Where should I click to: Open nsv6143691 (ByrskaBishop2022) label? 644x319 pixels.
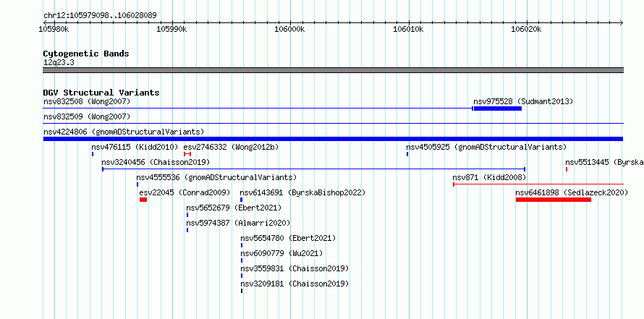pyautogui.click(x=302, y=192)
